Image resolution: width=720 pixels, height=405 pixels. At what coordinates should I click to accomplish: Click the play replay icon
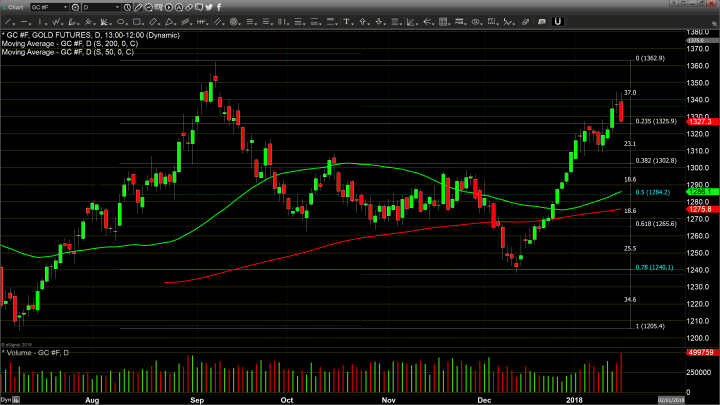tap(169, 7)
